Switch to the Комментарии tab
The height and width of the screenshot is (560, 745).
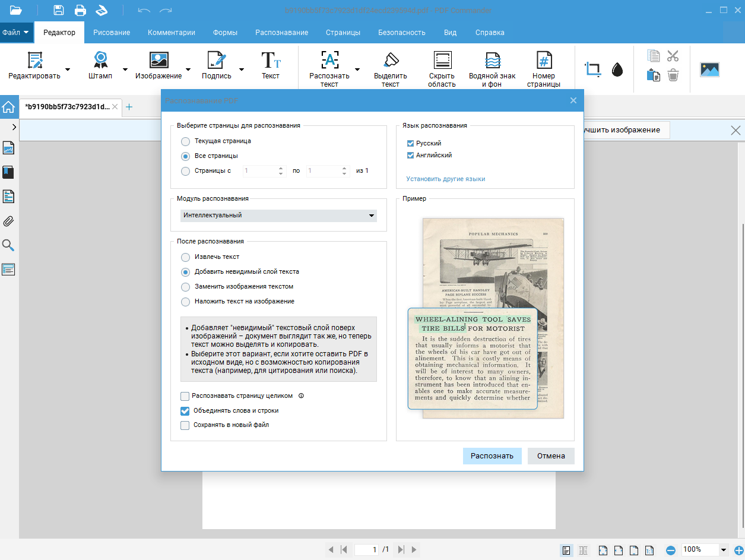point(172,33)
